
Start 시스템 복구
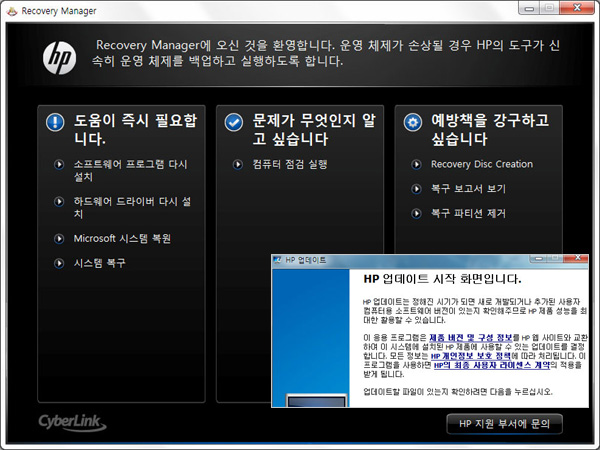click(x=99, y=263)
